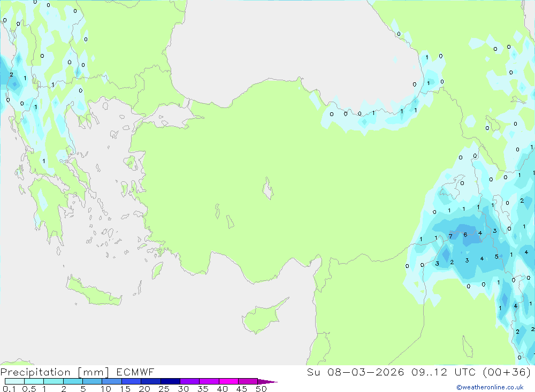Viewport: 535px width, 392px height.
Task: Click the '09..12 UTC' time text
Action: click(x=444, y=372)
